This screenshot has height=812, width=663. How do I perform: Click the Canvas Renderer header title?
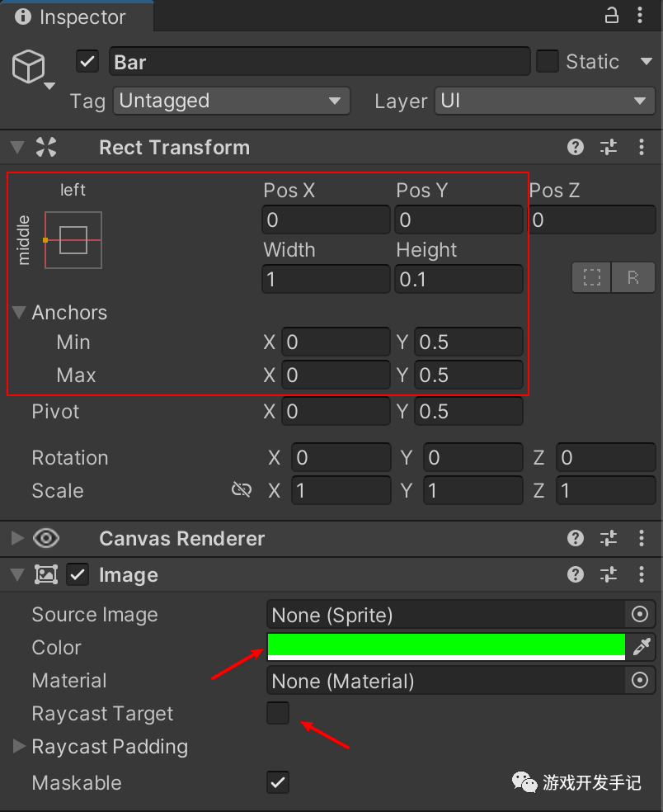pyautogui.click(x=181, y=539)
